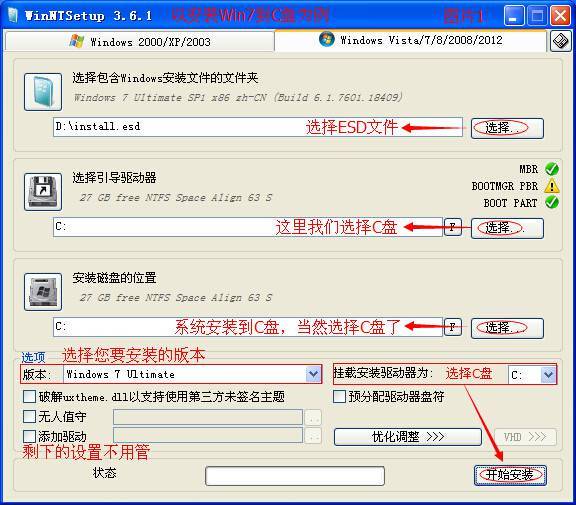Click the MBR green checkmark status icon
Image resolution: width=576 pixels, height=505 pixels.
552,169
